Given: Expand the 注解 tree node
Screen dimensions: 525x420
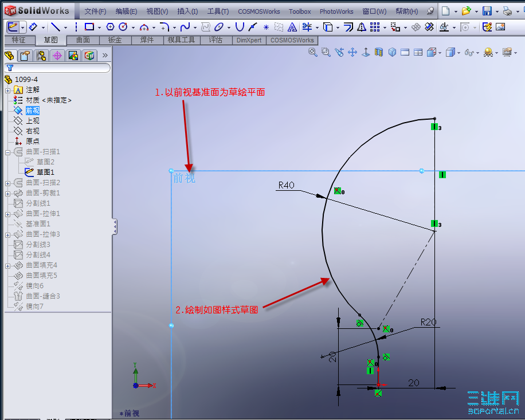Looking at the screenshot, I should tap(7, 91).
